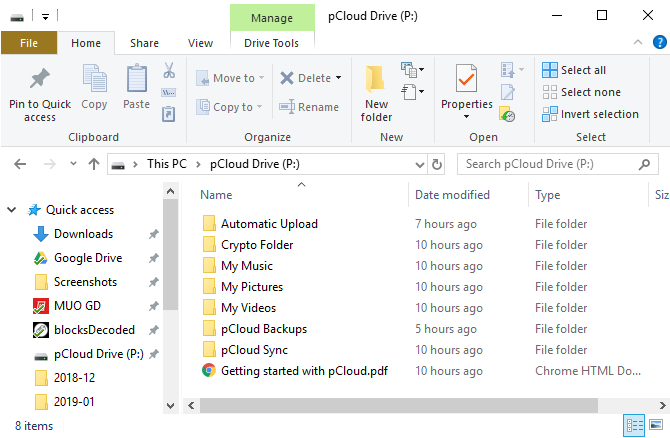Click the search magnifier icon
This screenshot has width=670, height=438.
[644, 165]
